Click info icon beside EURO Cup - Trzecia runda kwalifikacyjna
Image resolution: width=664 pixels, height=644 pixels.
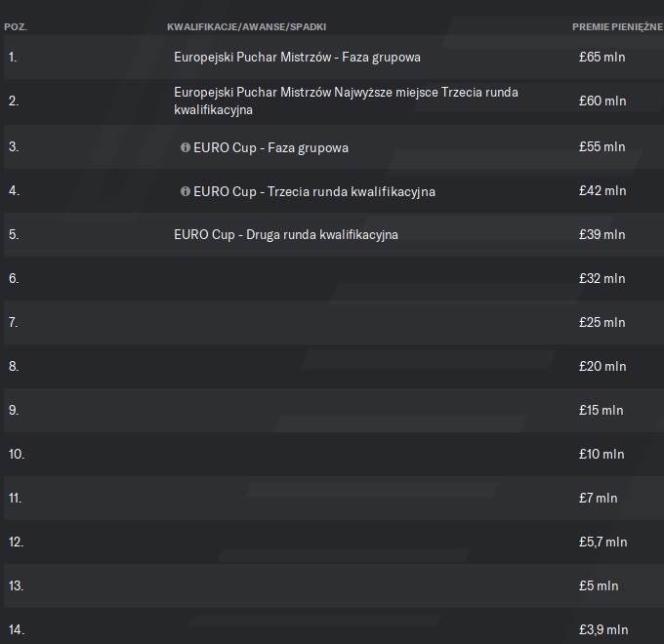[x=185, y=191]
